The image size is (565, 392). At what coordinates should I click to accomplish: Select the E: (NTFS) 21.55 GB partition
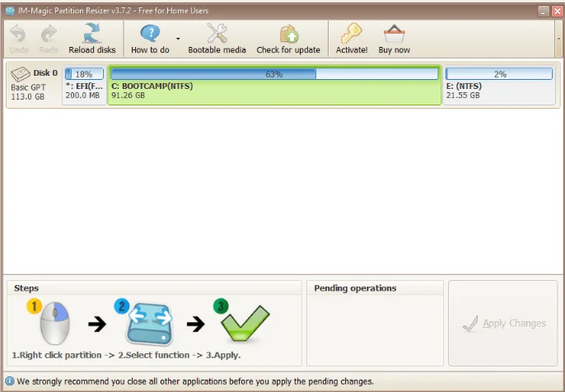pos(499,86)
